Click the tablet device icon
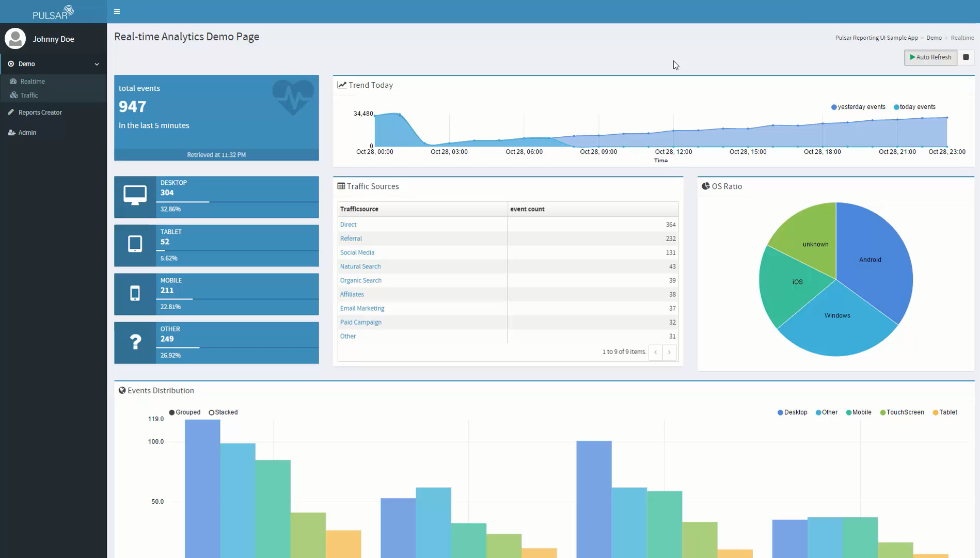This screenshot has width=980, height=558. (135, 244)
